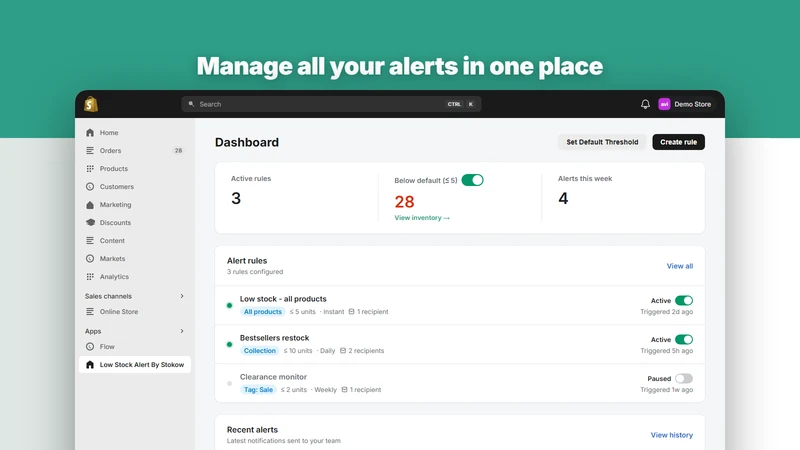Click the Shopify bag logo

[91, 104]
